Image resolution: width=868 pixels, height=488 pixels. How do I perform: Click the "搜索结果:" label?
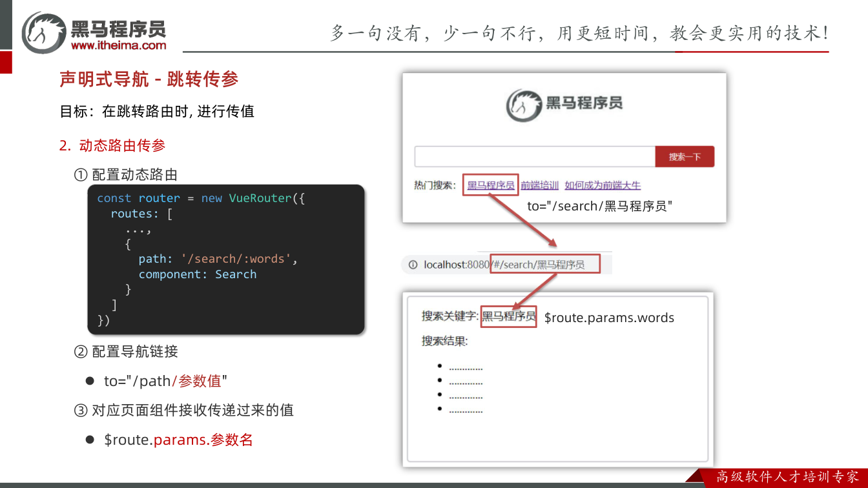click(x=444, y=341)
